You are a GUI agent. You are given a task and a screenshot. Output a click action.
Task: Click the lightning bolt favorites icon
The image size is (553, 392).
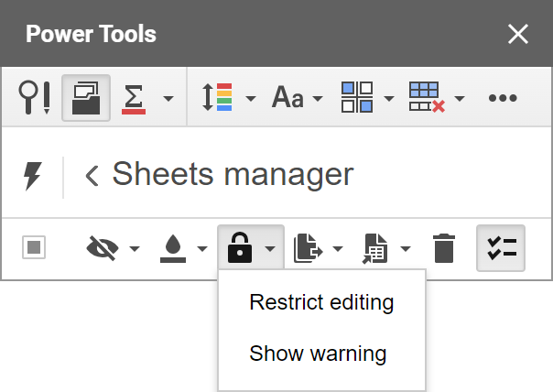pyautogui.click(x=33, y=176)
